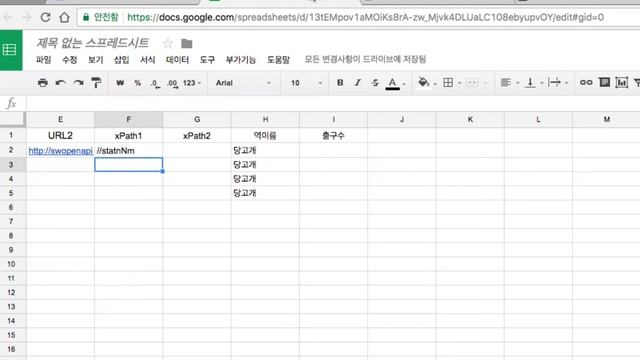Select the 출구수 header cell

333,136
